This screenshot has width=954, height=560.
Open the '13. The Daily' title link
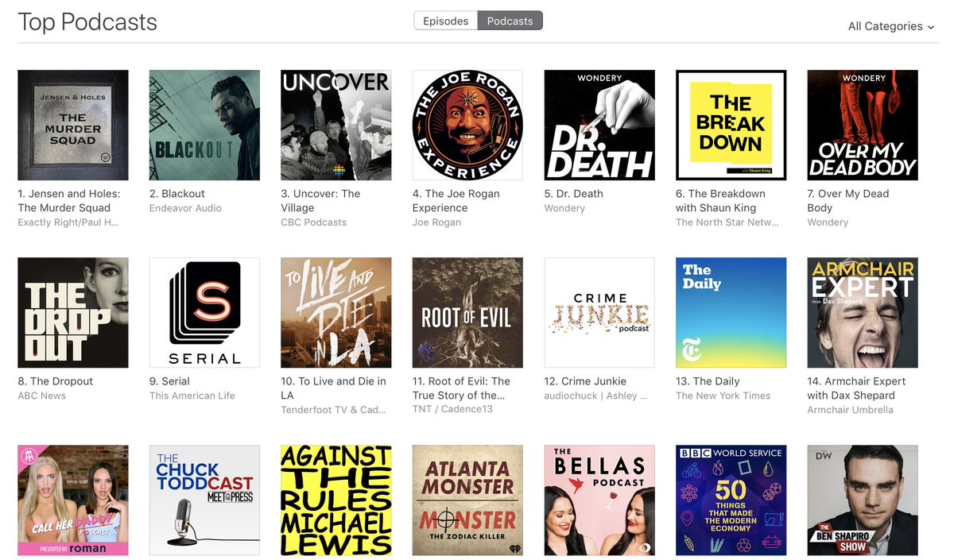pyautogui.click(x=708, y=381)
